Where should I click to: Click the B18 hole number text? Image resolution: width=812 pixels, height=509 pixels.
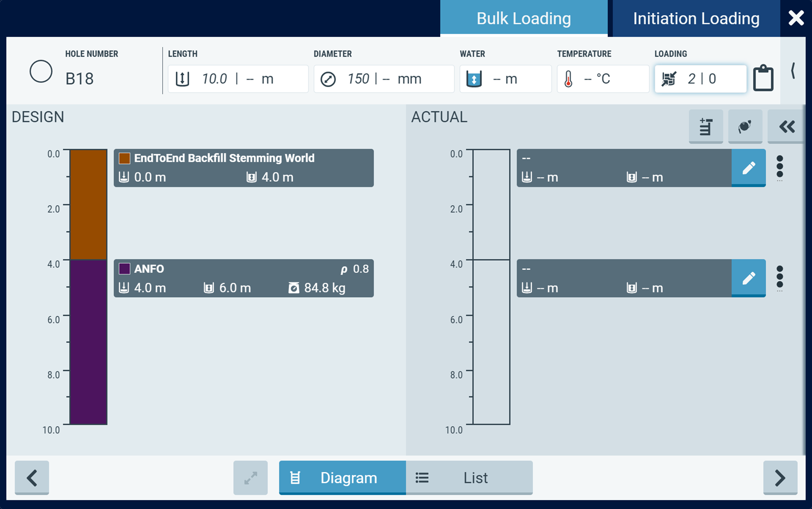pyautogui.click(x=80, y=79)
